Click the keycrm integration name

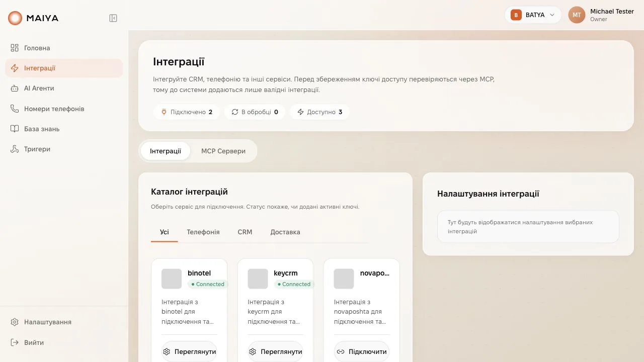point(286,273)
